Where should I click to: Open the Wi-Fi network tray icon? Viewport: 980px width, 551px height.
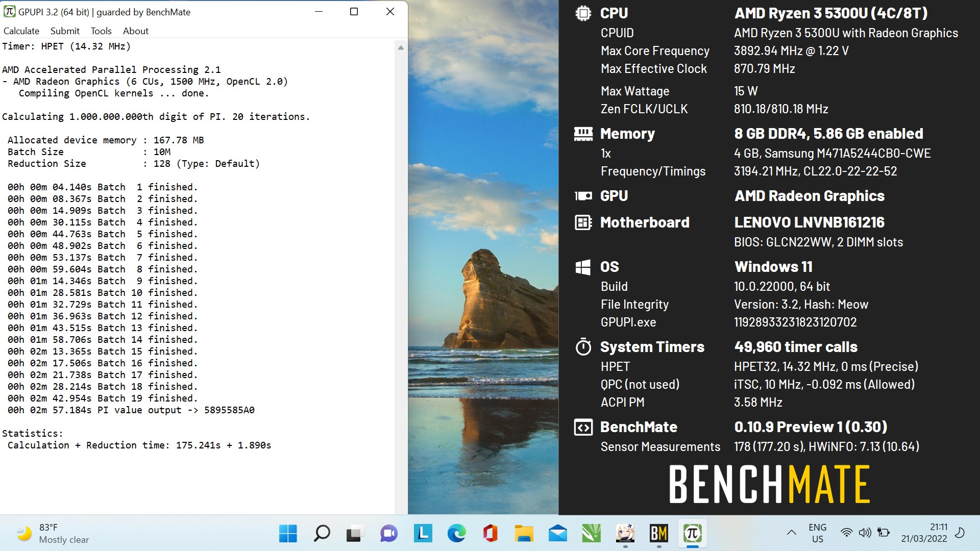coord(846,533)
